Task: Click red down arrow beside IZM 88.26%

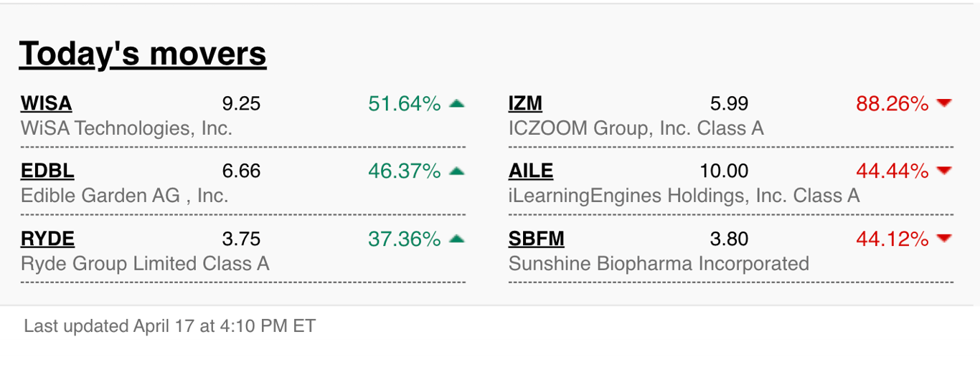Action: pos(944,104)
